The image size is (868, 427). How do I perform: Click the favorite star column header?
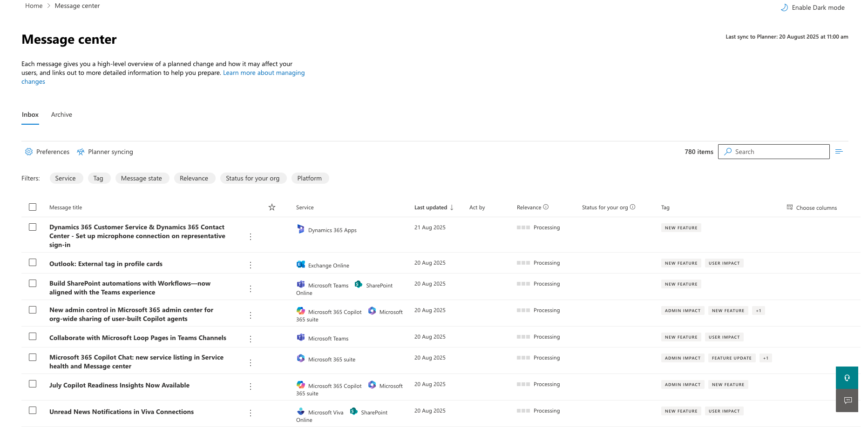pyautogui.click(x=272, y=207)
